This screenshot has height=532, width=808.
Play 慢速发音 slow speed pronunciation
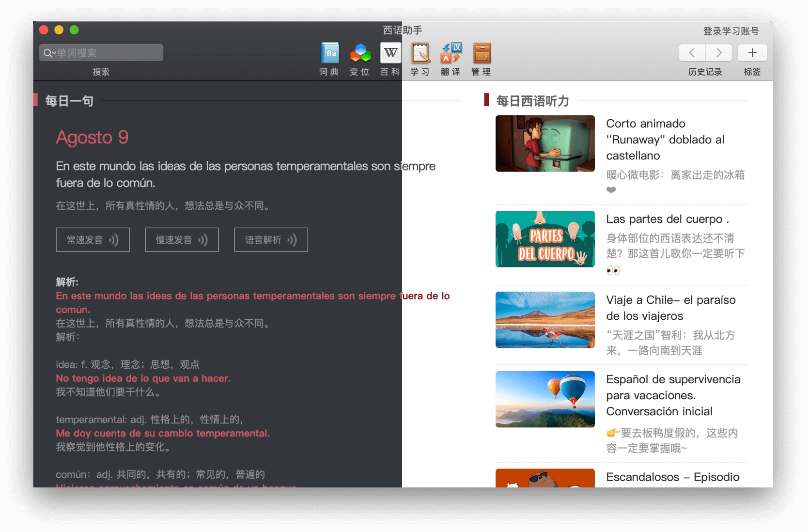click(182, 240)
